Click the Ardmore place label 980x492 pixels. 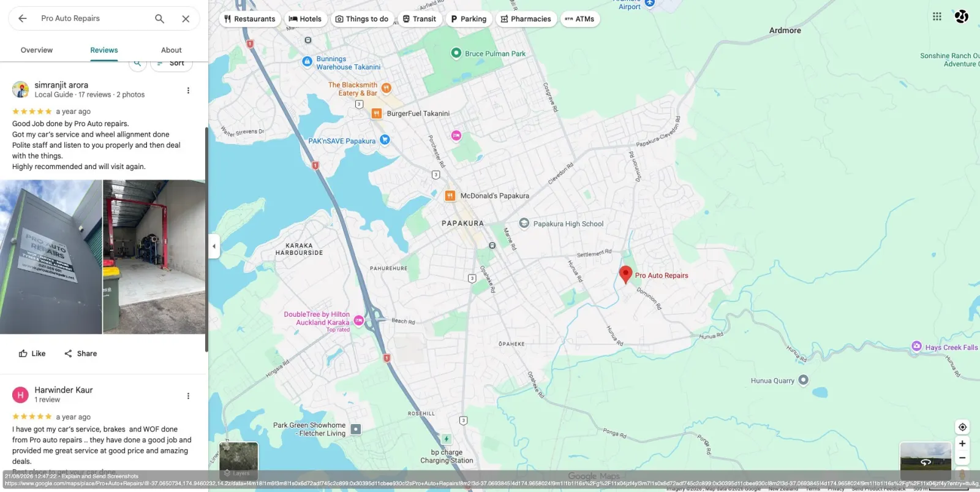tap(785, 31)
